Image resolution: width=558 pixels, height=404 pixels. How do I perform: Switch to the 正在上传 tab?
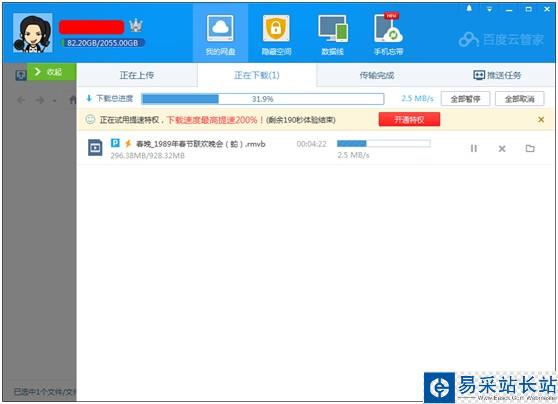click(137, 75)
